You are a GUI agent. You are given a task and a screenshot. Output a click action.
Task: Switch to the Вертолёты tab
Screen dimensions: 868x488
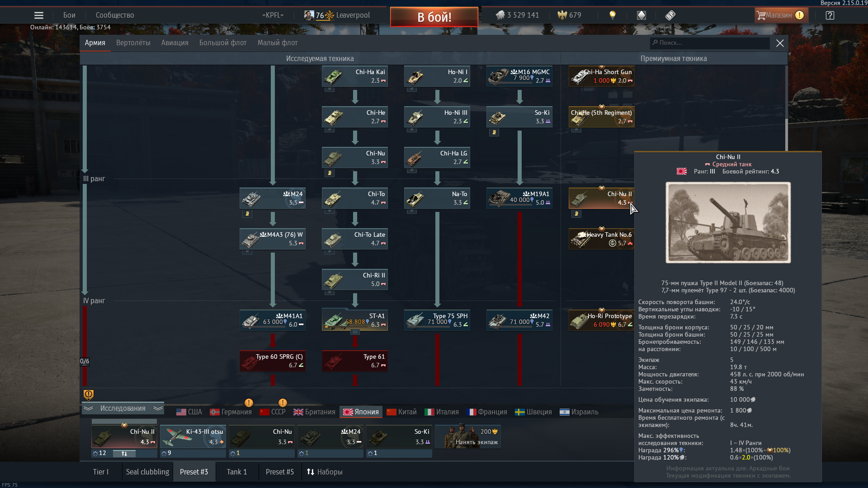[133, 43]
